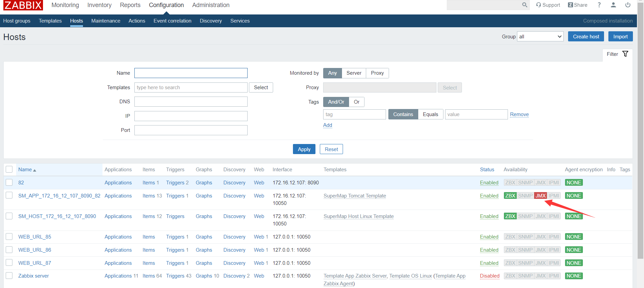The width and height of the screenshot is (644, 288).
Task: Click the sign out power icon
Action: [x=628, y=5]
